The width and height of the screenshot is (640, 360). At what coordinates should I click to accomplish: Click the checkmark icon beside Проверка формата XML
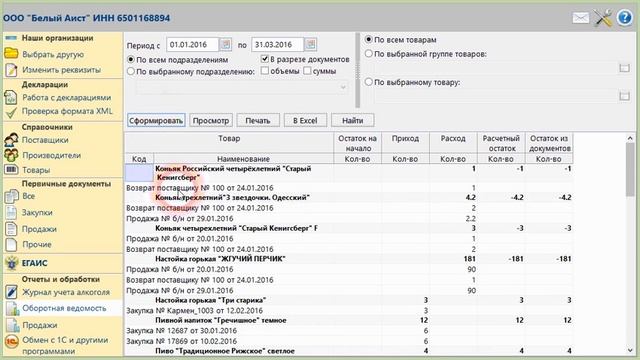(11, 112)
